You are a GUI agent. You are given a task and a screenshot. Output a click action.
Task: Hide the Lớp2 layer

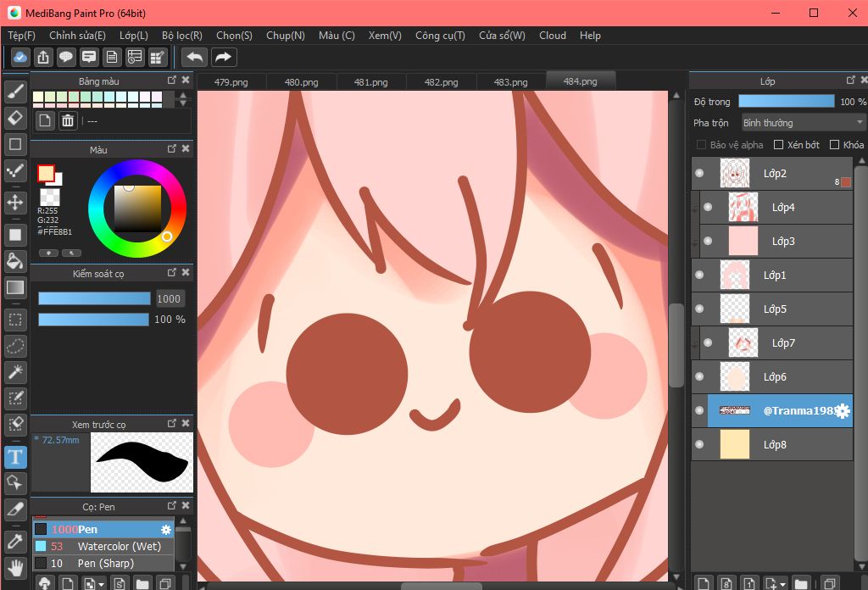(x=699, y=173)
